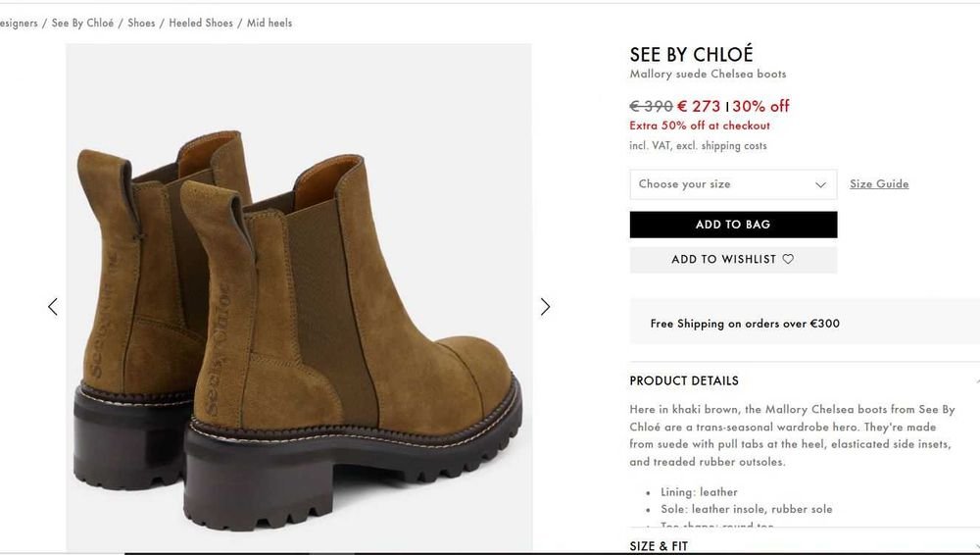
Task: Go to See By Chloé breadcrumb
Action: coord(82,24)
